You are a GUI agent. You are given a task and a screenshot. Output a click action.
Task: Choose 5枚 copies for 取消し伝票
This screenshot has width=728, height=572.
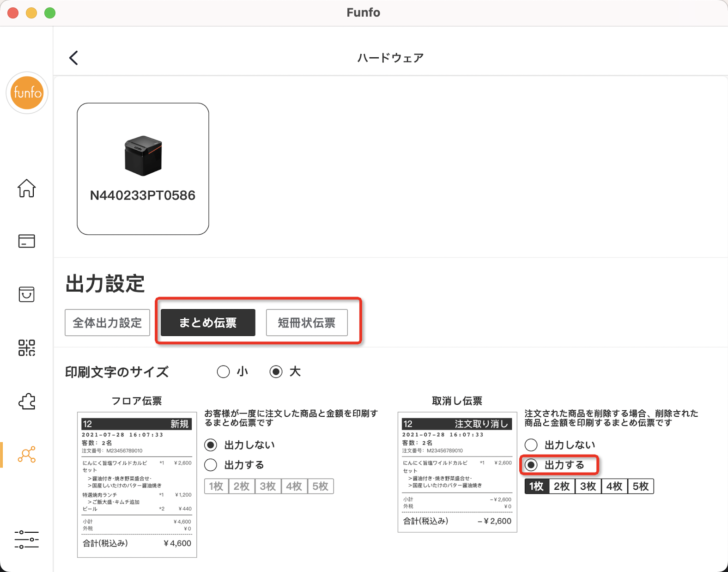tap(641, 486)
